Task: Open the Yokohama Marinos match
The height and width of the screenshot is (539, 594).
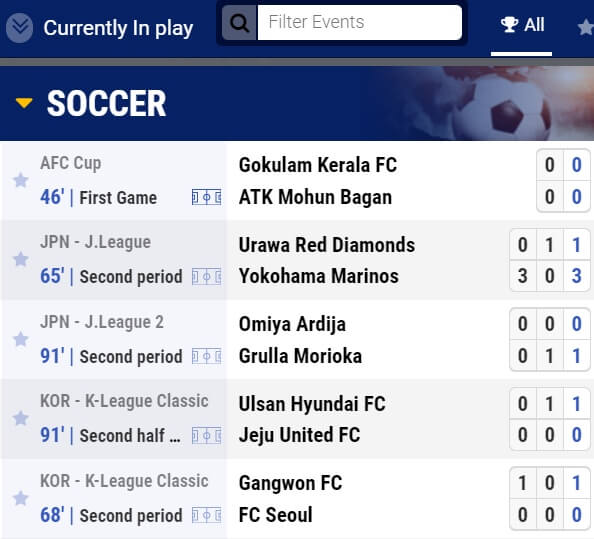Action: click(x=319, y=276)
